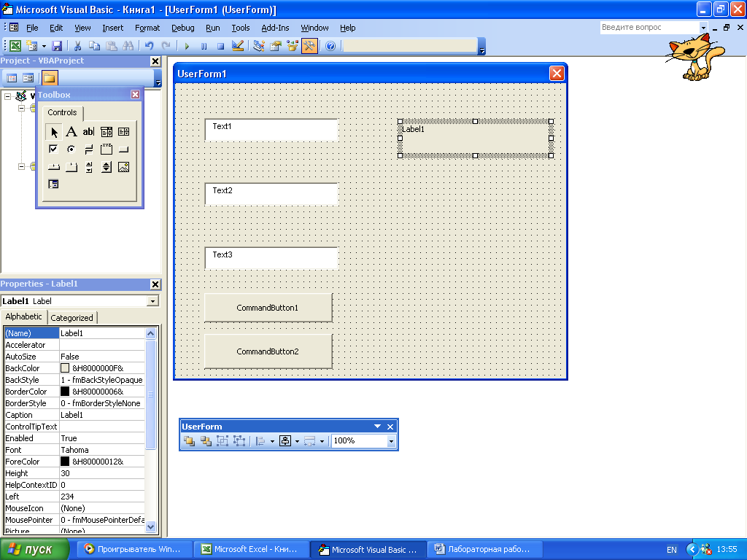Open the Object Browser toolbar icon
This screenshot has width=747, height=560.
click(x=293, y=46)
